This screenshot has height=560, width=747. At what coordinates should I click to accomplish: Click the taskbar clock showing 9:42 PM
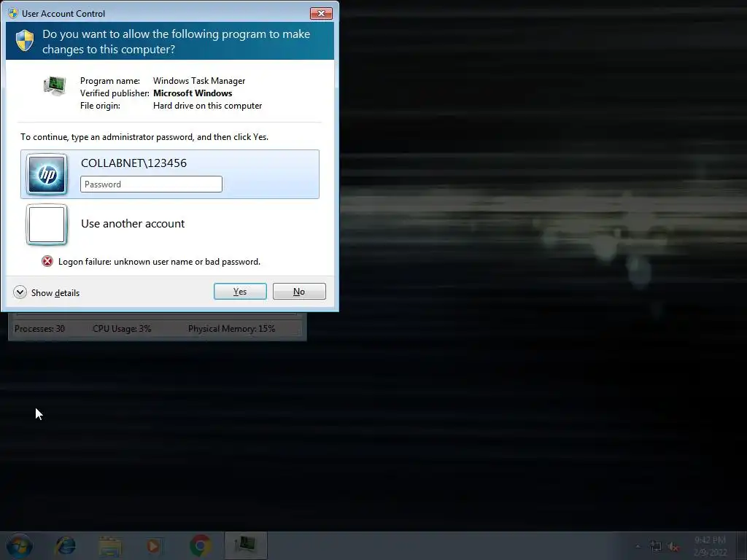tap(710, 545)
